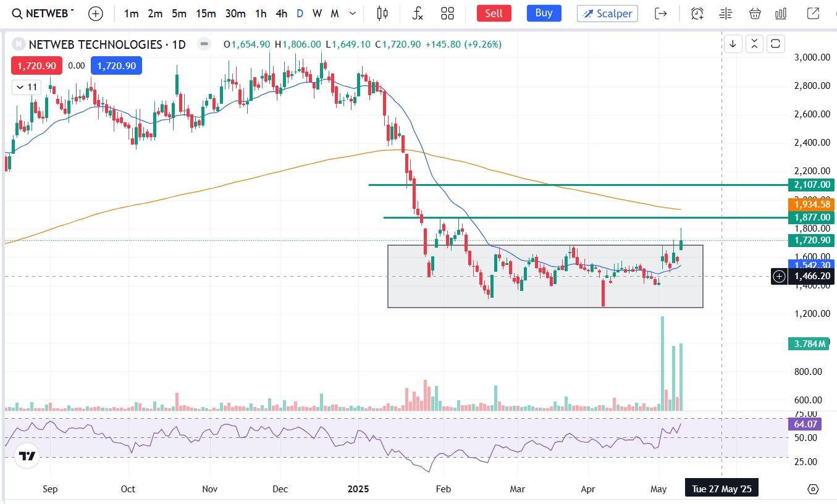Click the blue 1,720.90 quick buy button
The image size is (837, 504).
(x=116, y=65)
